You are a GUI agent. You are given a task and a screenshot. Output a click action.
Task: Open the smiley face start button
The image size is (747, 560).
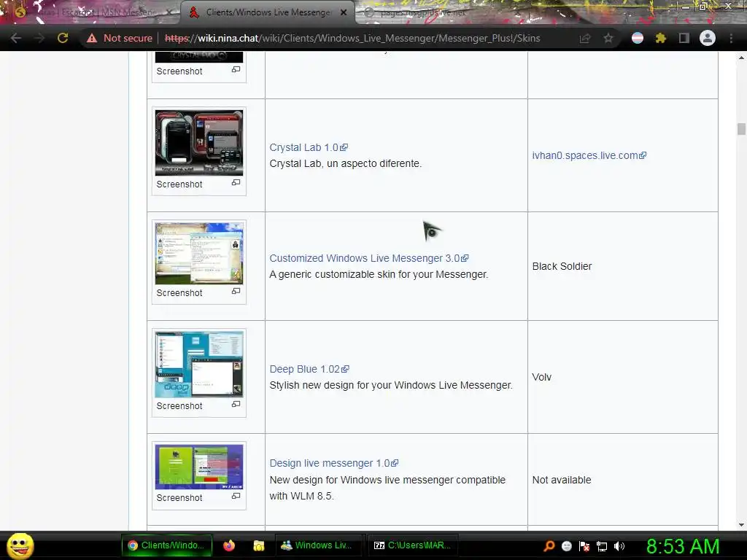coord(20,545)
